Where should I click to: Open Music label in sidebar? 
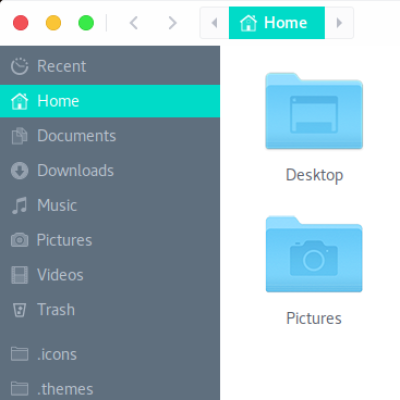[57, 205]
